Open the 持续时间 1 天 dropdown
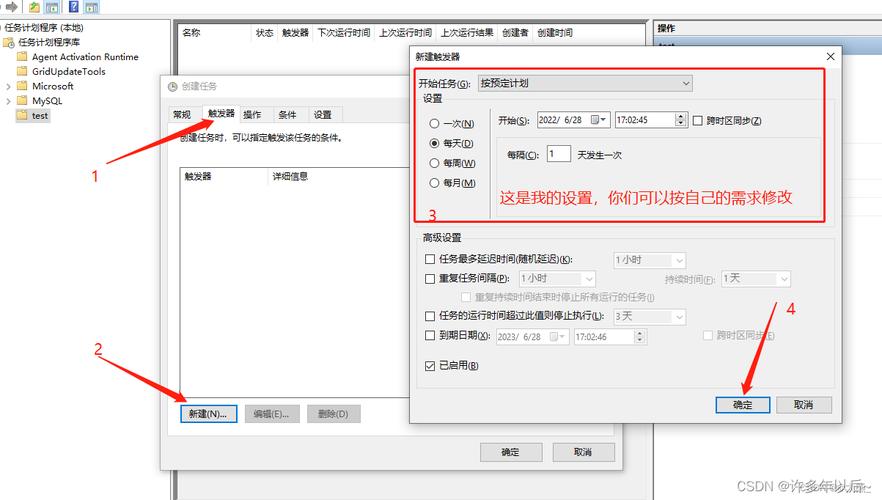882x500 pixels. point(755,278)
